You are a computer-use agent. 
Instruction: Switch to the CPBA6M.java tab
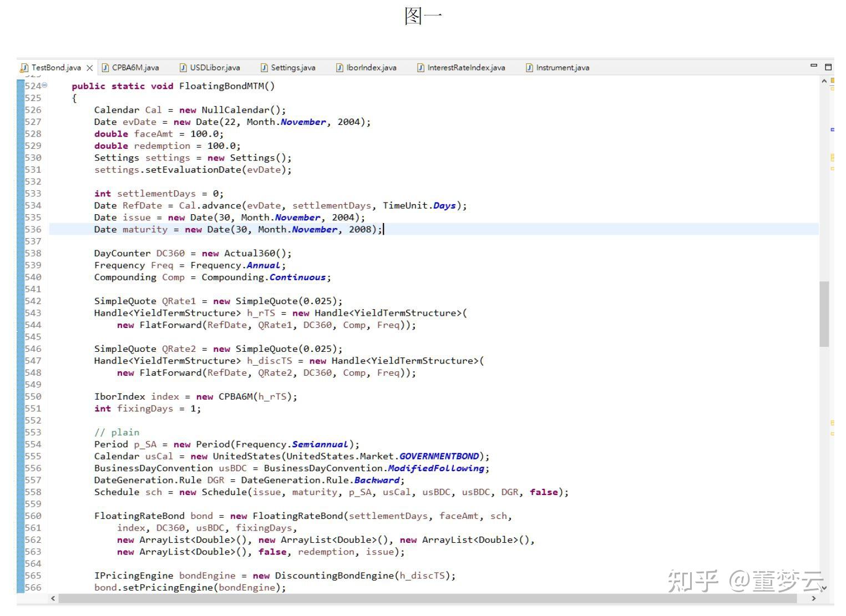[135, 67]
